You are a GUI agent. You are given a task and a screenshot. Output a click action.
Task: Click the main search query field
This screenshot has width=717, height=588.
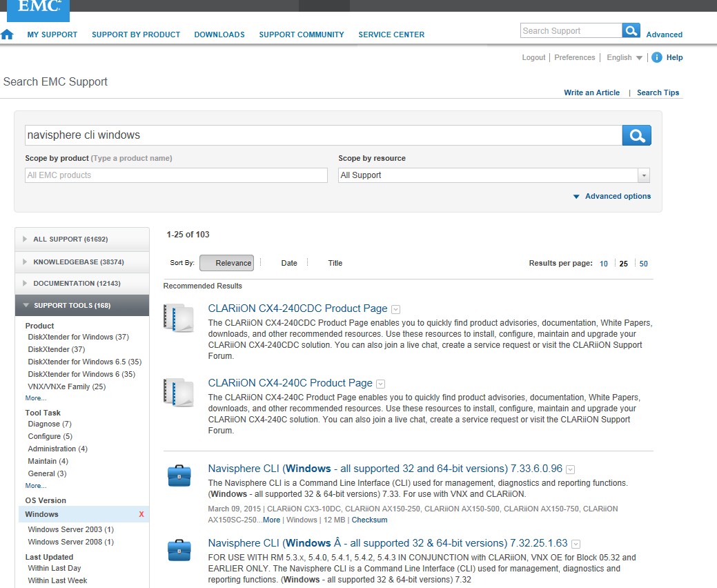pyautogui.click(x=323, y=135)
